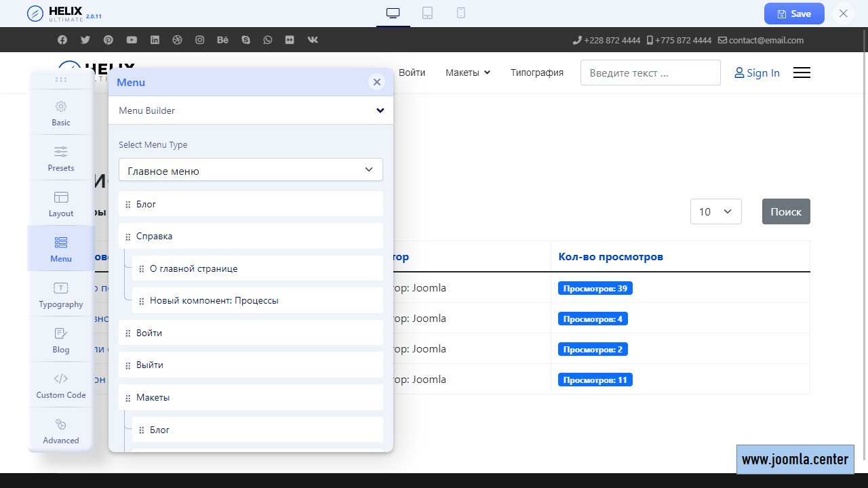Click the Введите текст search field
Screen dimensions: 868x488
(x=650, y=73)
